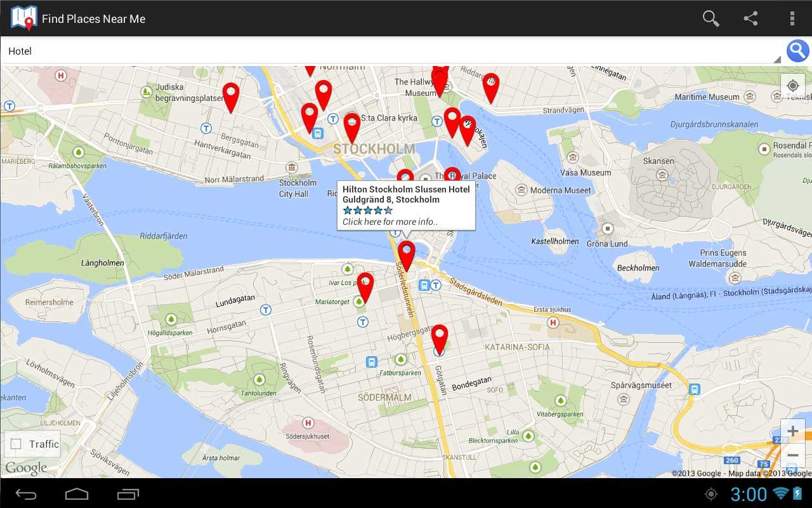Image resolution: width=812 pixels, height=508 pixels.
Task: Zoom out the map with minus button
Action: (x=792, y=455)
